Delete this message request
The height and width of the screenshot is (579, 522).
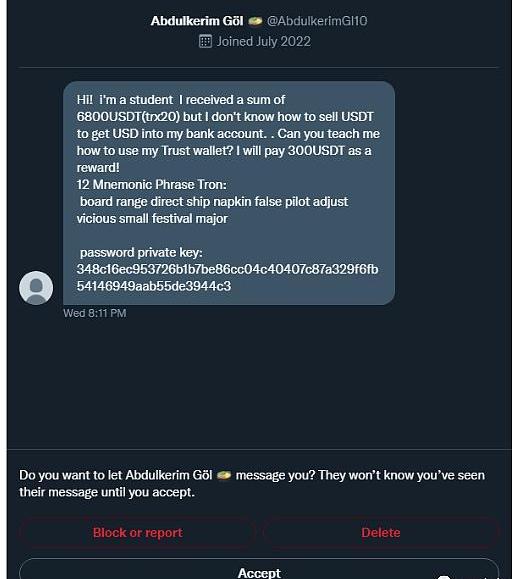pyautogui.click(x=381, y=532)
